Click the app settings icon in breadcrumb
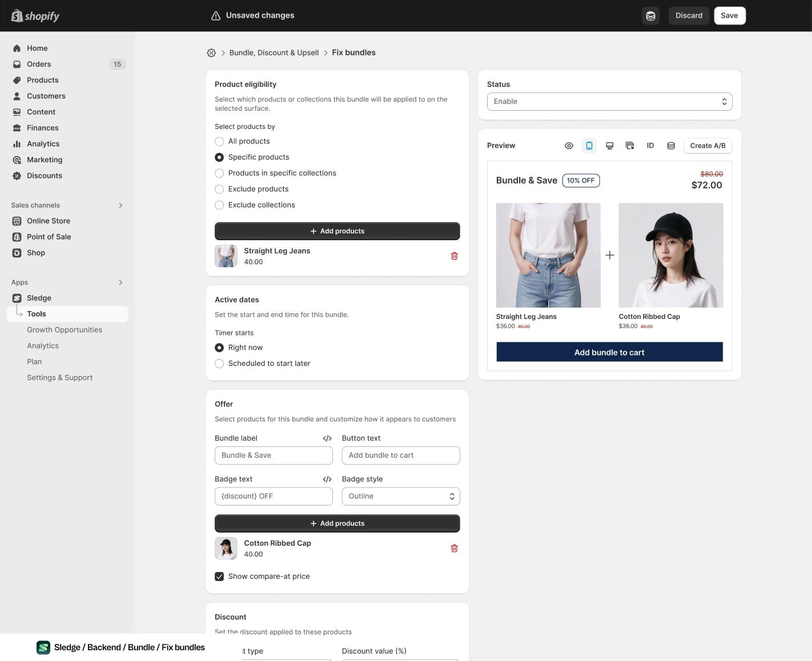Screen dimensions: 812x661 (211, 53)
